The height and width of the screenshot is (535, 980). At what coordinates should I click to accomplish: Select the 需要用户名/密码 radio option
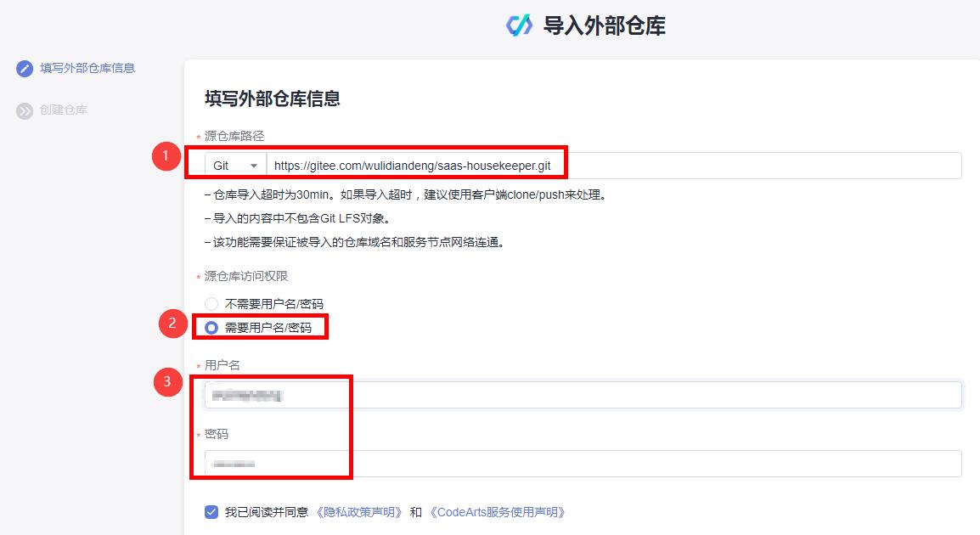point(211,326)
